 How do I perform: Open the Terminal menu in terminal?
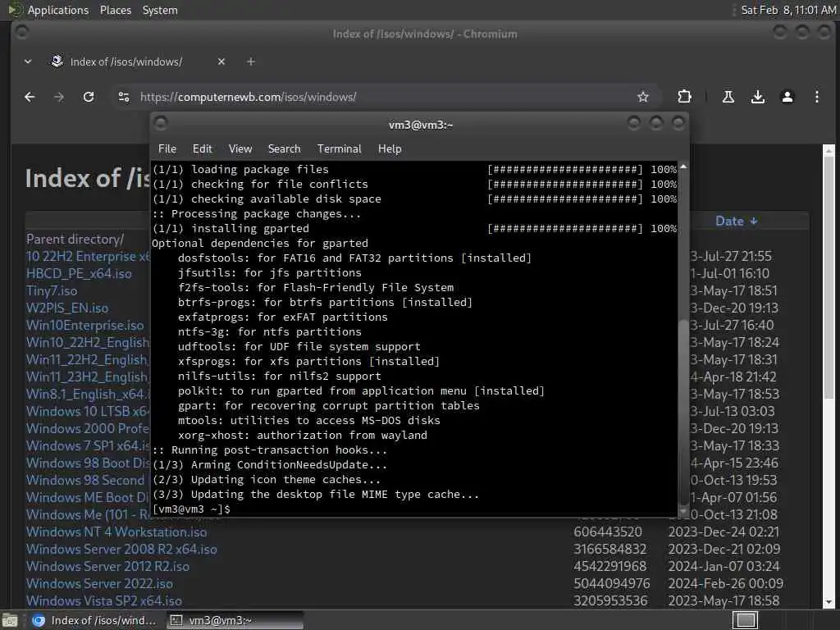(339, 149)
